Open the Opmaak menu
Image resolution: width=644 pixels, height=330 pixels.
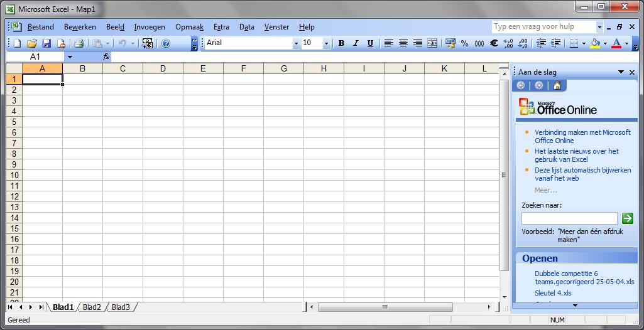[x=189, y=27]
